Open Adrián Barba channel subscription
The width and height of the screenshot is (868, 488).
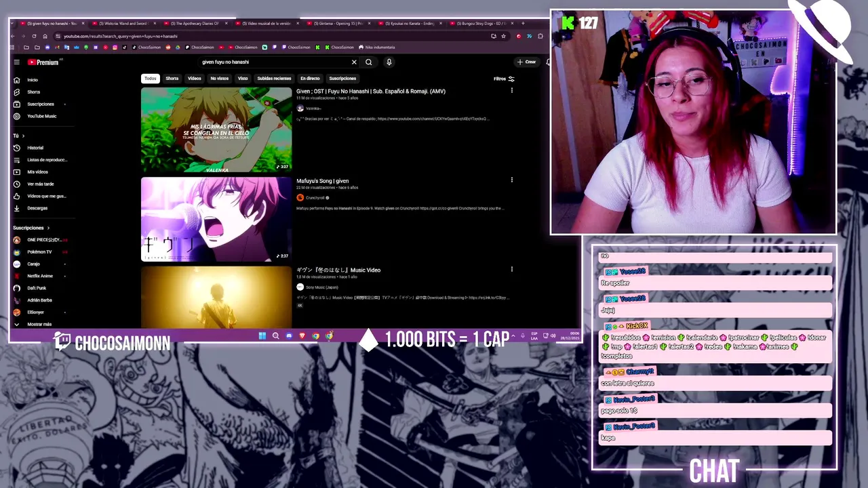[39, 300]
